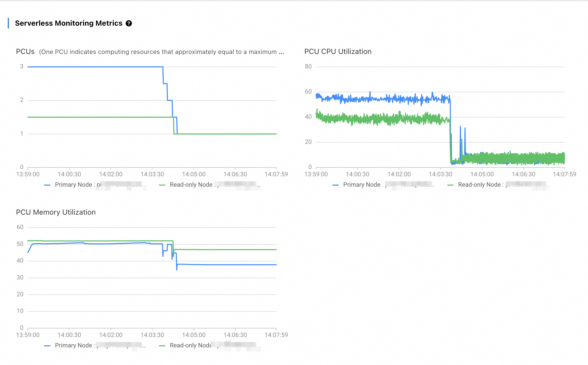Click 14:02:00 on Memory Utilization time axis

111,335
